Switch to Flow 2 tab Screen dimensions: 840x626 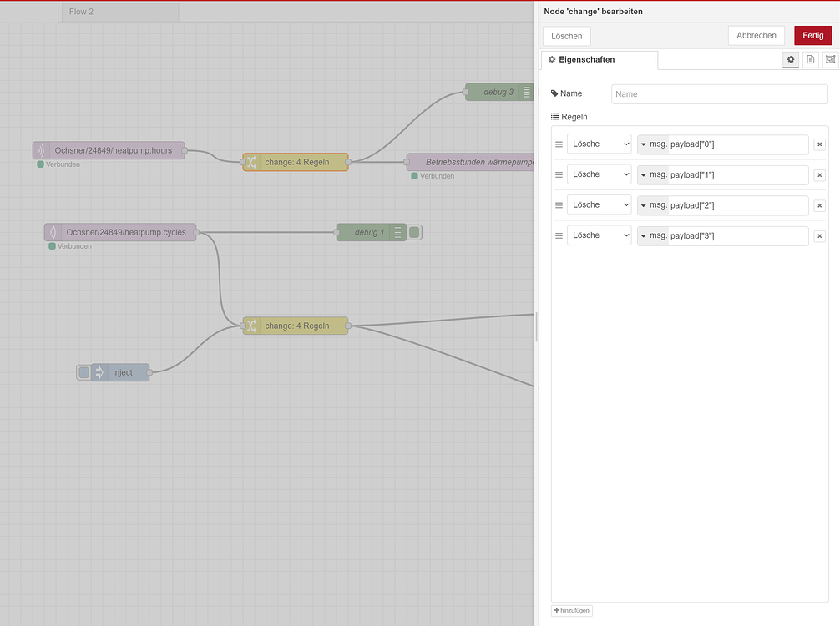pos(119,12)
